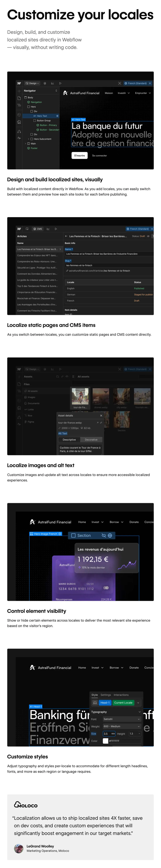Close the Asset details panel
The width and height of the screenshot is (161, 868).
(x=101, y=416)
